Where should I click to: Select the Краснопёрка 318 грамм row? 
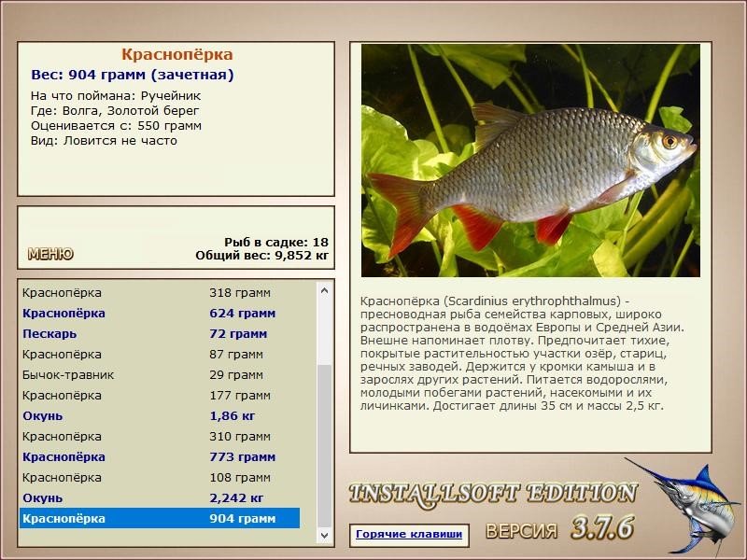[160, 292]
